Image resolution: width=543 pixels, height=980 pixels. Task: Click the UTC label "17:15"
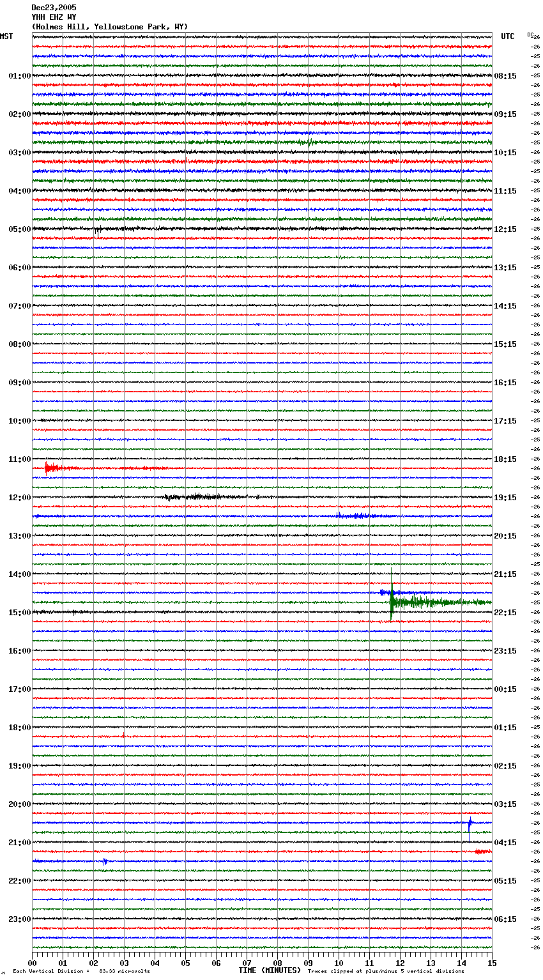(x=505, y=421)
